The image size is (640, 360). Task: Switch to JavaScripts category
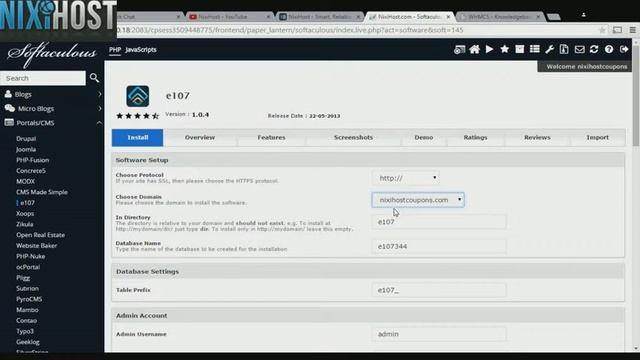click(141, 50)
